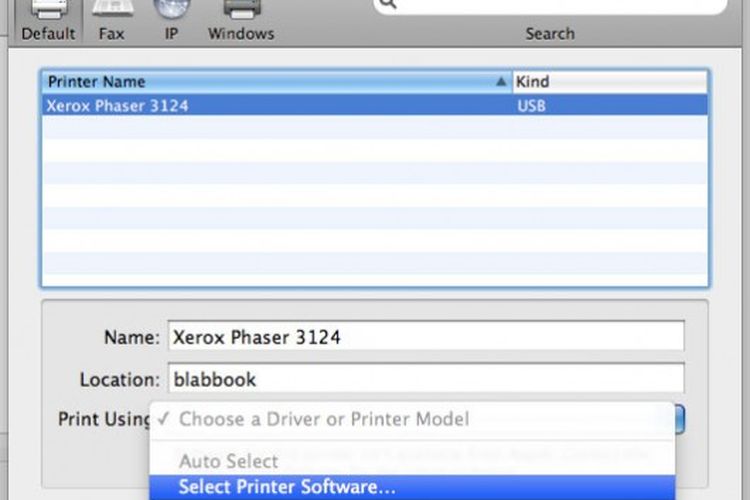This screenshot has height=500, width=750.
Task: Toggle the sort triangle in Printer Name header
Action: 501,82
